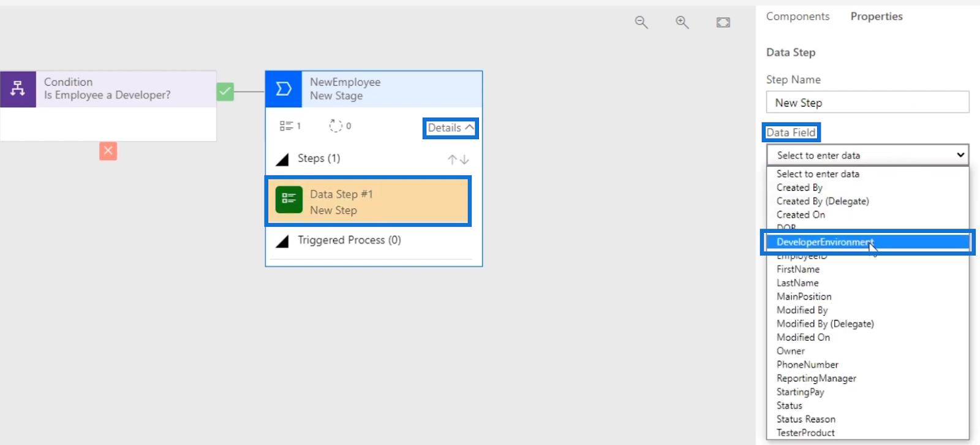Image resolution: width=980 pixels, height=445 pixels.
Task: Click the fit to canvas icon
Action: [723, 23]
